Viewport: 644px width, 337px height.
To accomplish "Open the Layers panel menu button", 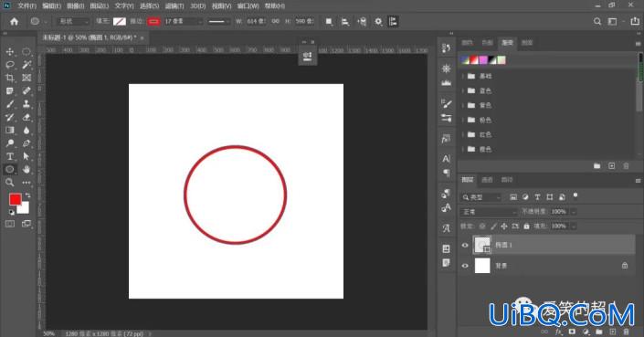I will (x=638, y=180).
